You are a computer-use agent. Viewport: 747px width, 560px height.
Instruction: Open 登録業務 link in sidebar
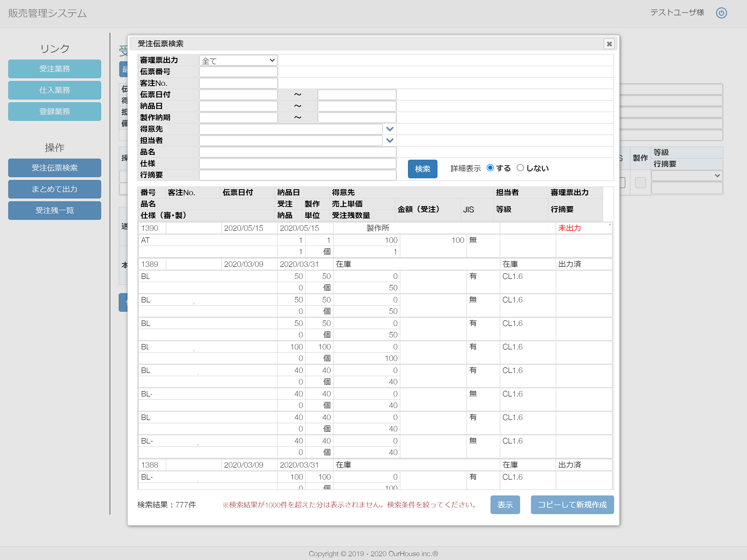pos(55,112)
